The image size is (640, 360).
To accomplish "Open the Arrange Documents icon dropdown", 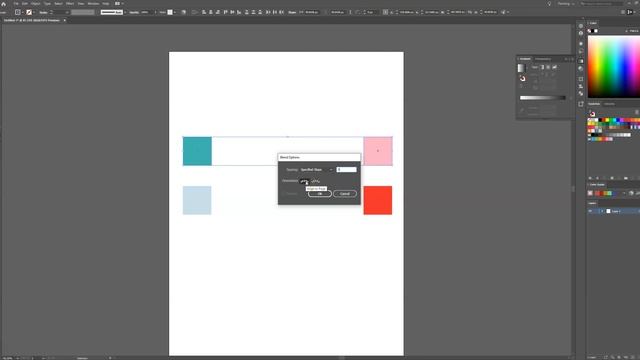I will coord(119,4).
